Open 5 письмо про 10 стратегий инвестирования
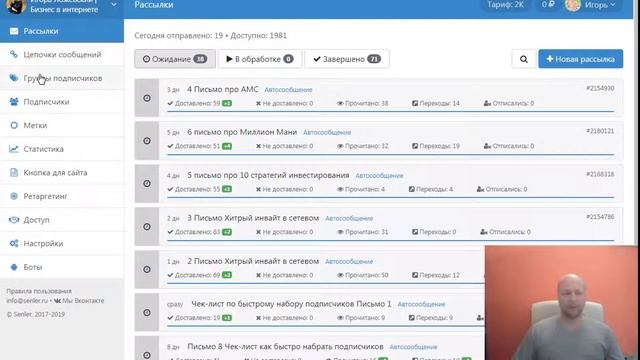Screen dimensions: 640x360 point(268,175)
